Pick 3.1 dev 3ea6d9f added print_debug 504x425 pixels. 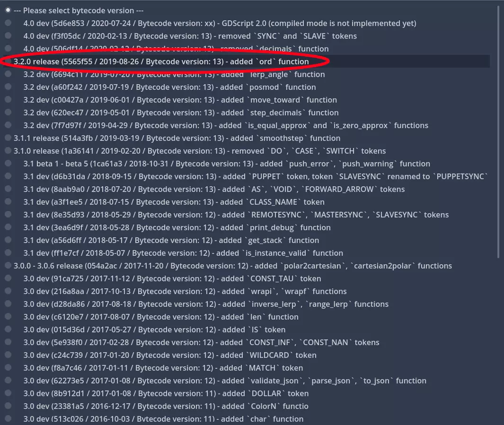247,227
